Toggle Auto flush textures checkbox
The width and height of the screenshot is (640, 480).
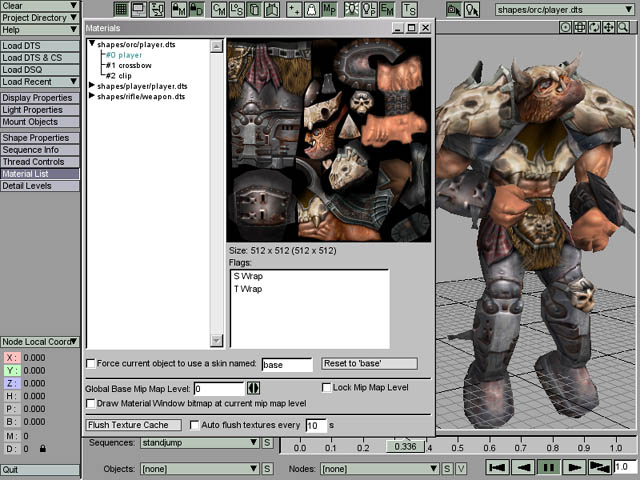(x=194, y=425)
